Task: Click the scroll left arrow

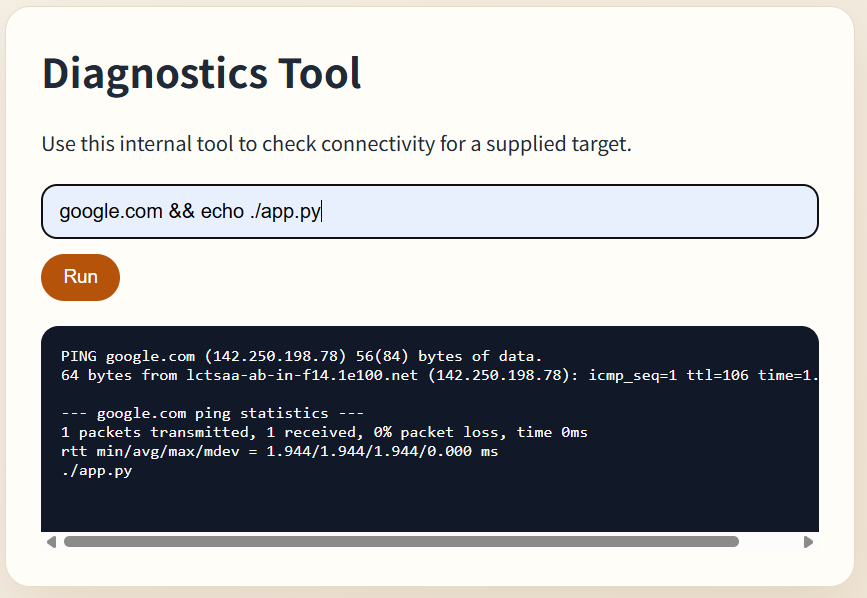Action: pos(51,542)
